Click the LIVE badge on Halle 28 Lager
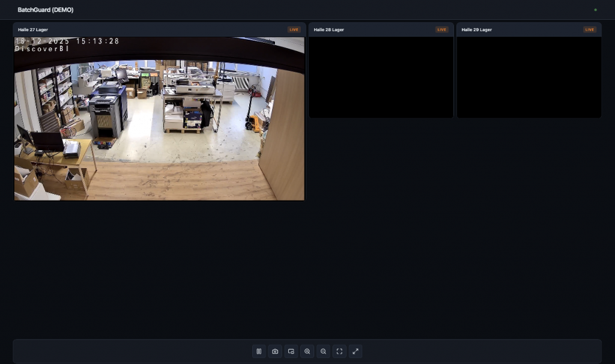The image size is (615, 364). point(441,29)
